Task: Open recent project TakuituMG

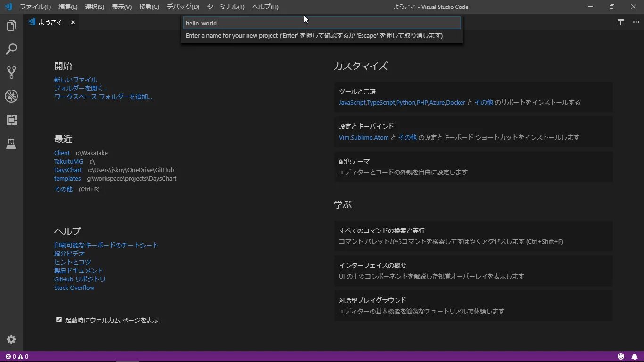Action: (68, 161)
